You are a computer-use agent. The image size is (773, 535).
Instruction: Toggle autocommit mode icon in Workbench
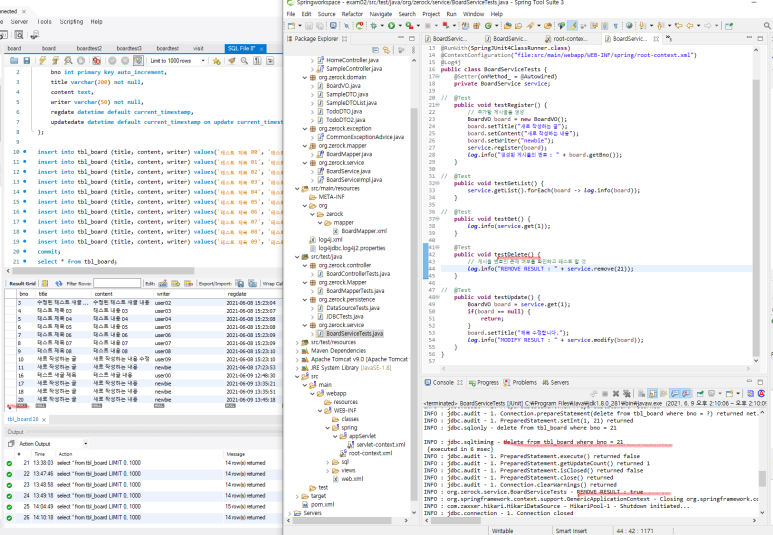click(139, 61)
